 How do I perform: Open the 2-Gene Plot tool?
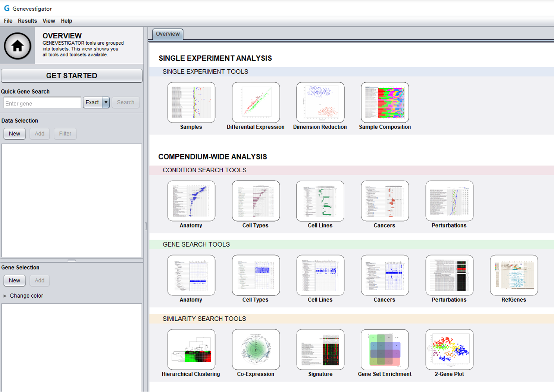click(x=449, y=349)
